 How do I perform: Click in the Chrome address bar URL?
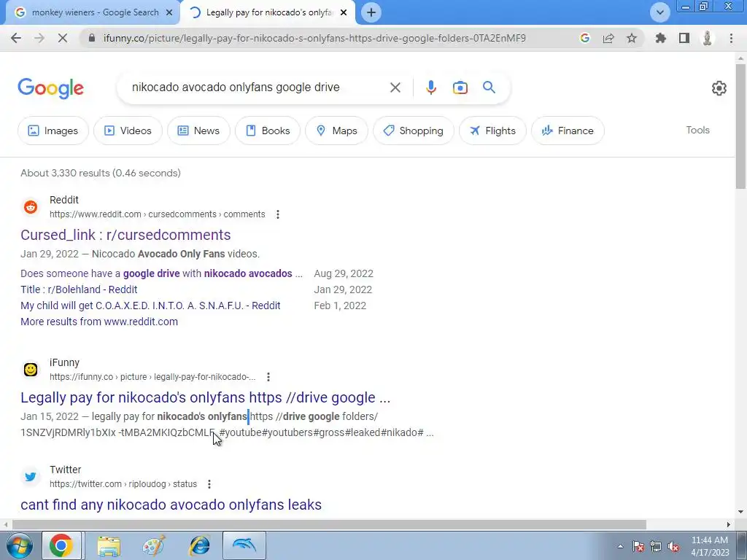pos(314,38)
